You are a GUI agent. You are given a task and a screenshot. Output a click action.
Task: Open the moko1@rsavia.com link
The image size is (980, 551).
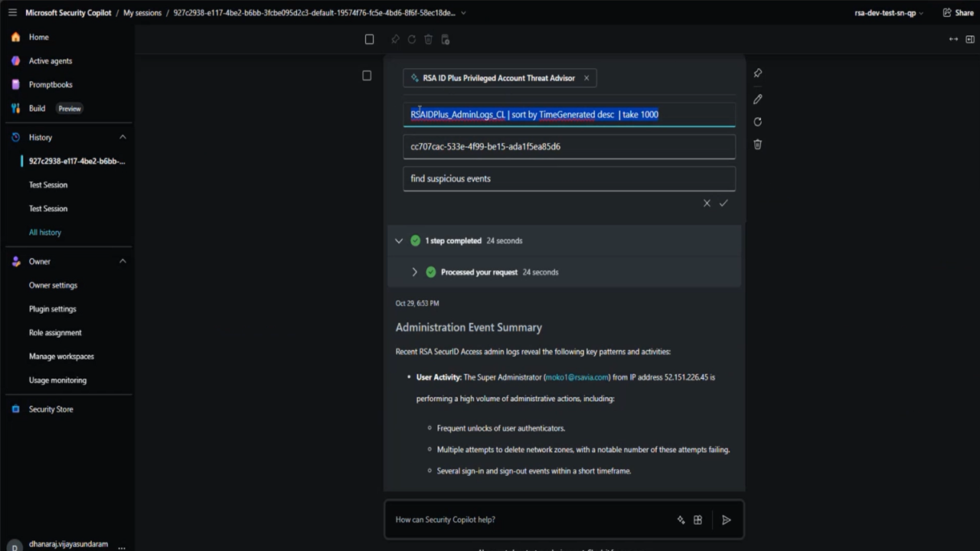577,377
